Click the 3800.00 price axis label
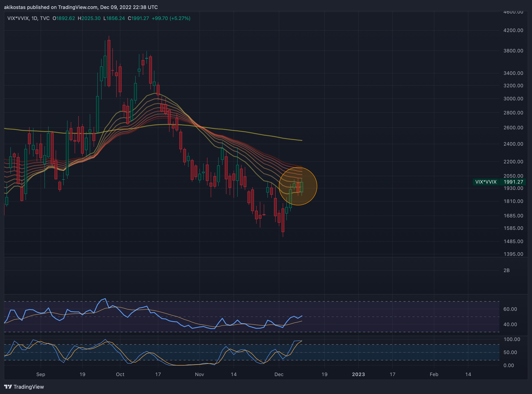 pyautogui.click(x=513, y=51)
